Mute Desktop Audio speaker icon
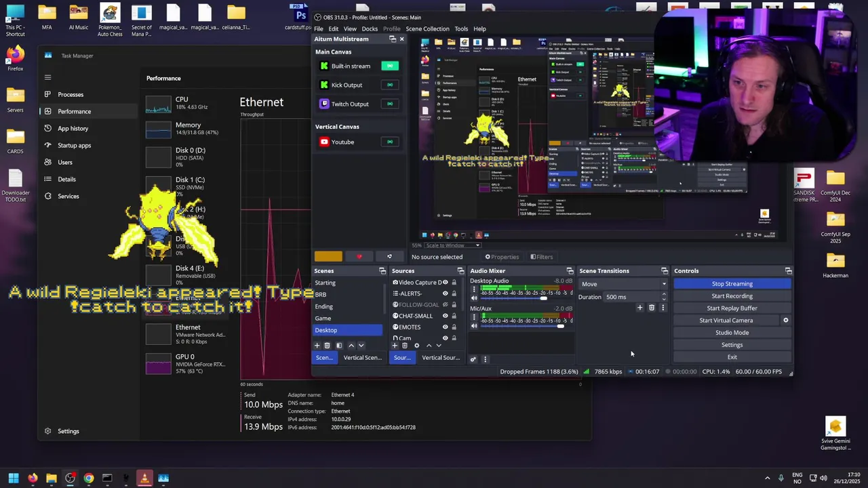 tap(474, 298)
